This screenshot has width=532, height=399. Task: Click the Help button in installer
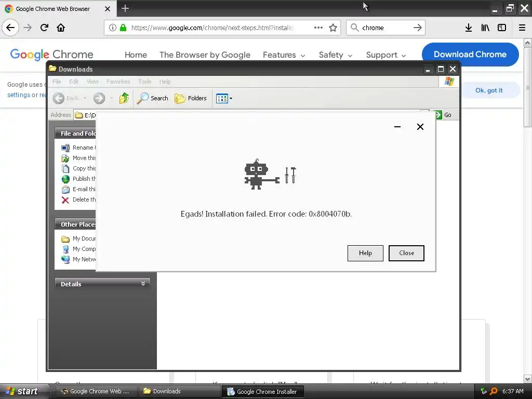click(x=365, y=253)
